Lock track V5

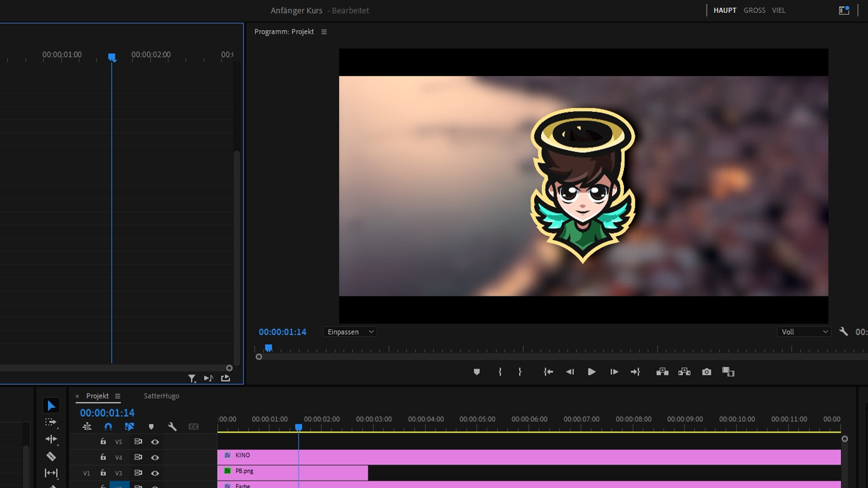pyautogui.click(x=103, y=441)
